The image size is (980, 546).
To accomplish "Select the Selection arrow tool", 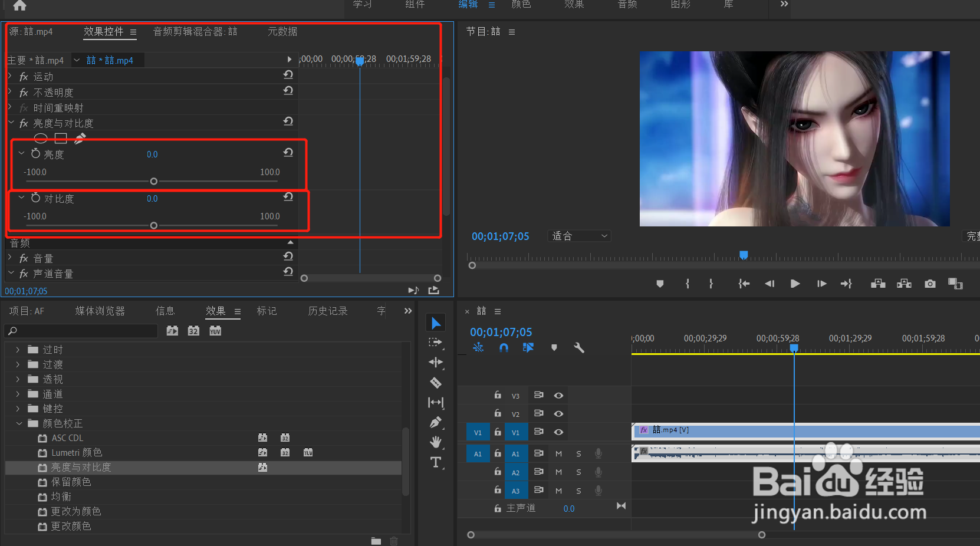I will coord(436,323).
